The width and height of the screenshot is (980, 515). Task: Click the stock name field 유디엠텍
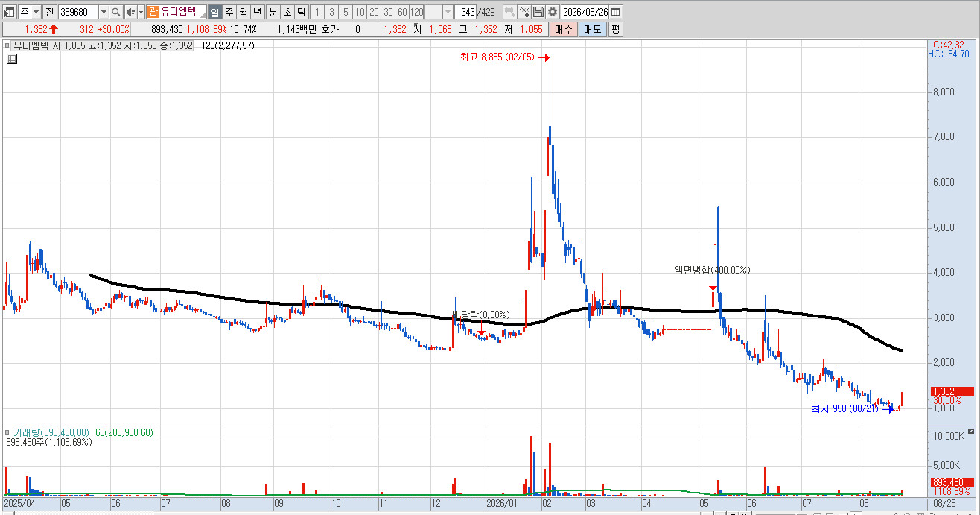[x=183, y=12]
